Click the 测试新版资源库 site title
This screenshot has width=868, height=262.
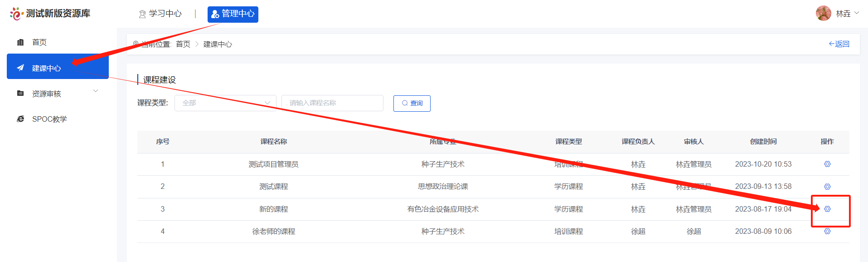coord(58,14)
